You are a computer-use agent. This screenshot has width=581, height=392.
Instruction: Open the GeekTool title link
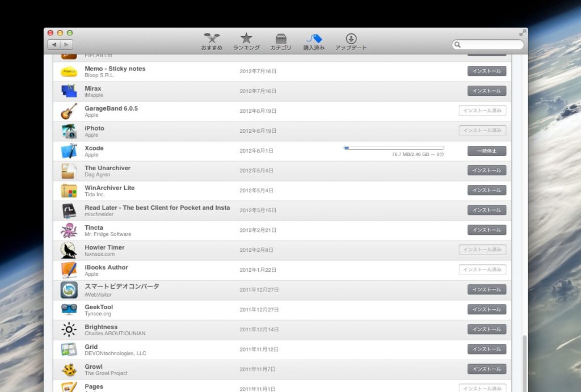pos(99,307)
